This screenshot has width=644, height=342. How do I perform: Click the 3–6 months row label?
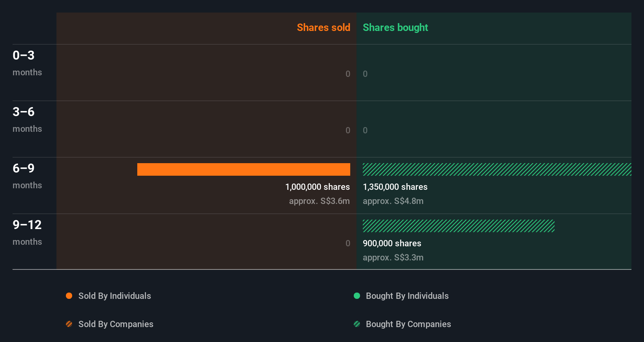click(27, 119)
